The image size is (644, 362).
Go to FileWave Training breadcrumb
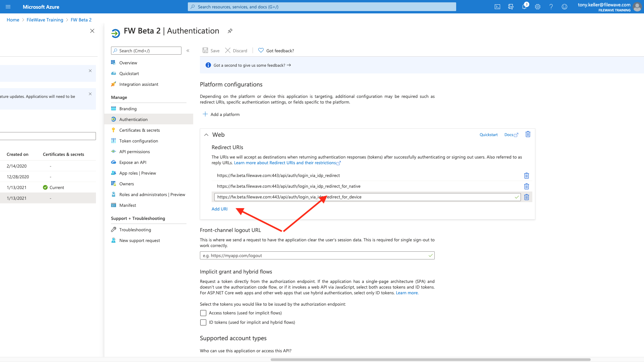point(45,20)
